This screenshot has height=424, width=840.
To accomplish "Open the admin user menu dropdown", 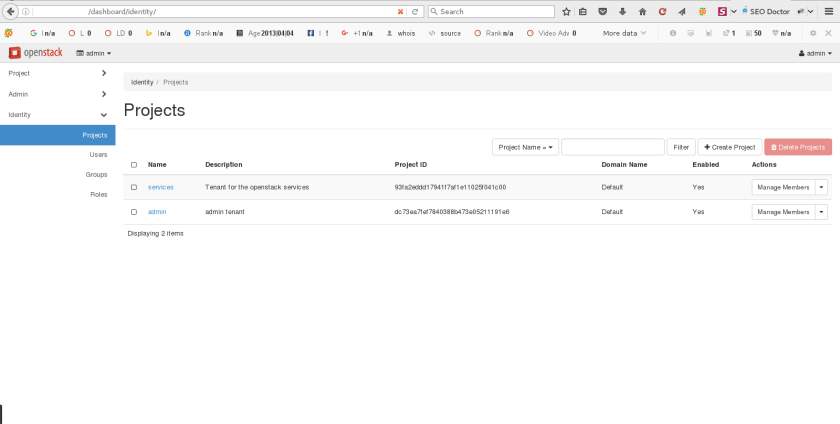I will click(x=815, y=53).
